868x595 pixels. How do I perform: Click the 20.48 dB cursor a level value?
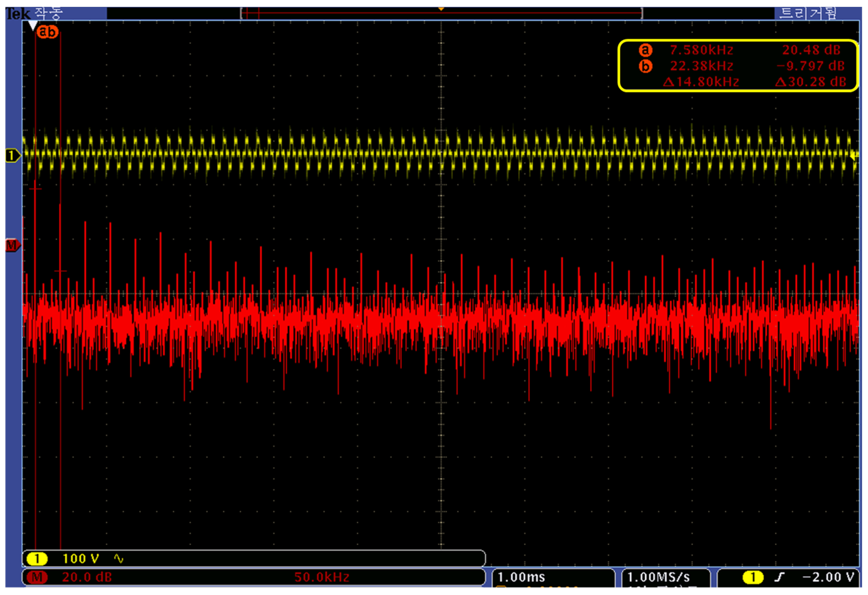[811, 50]
